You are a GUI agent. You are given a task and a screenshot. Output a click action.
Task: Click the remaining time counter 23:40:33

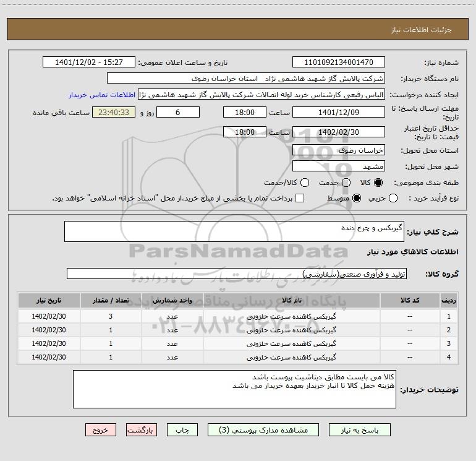coord(114,112)
